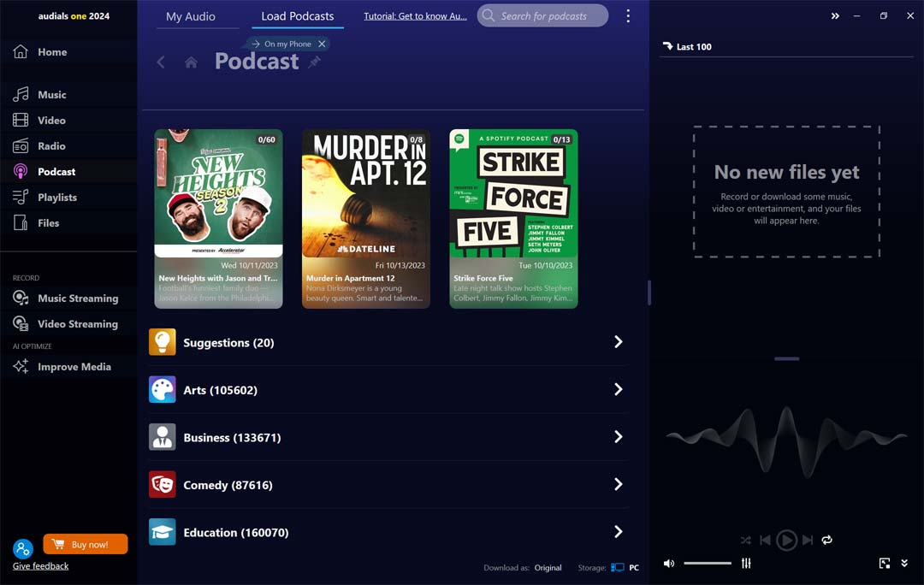Open the Music Streaming recorder
Viewport: 924px width, 585px height.
pos(77,298)
